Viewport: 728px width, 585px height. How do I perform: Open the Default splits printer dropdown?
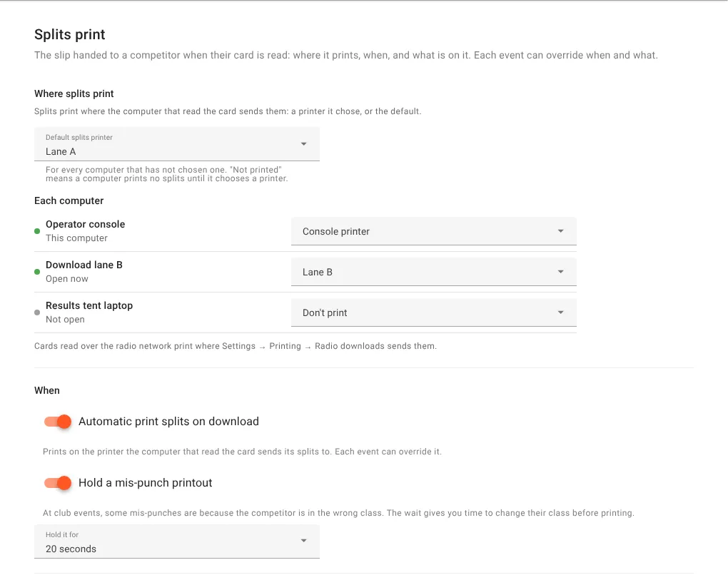[x=177, y=144]
